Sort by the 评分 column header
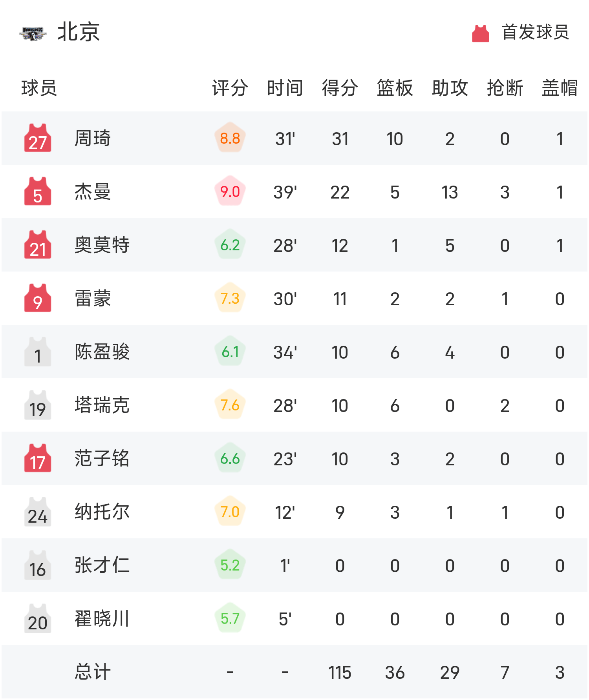This screenshot has height=700, width=589. pyautogui.click(x=230, y=88)
